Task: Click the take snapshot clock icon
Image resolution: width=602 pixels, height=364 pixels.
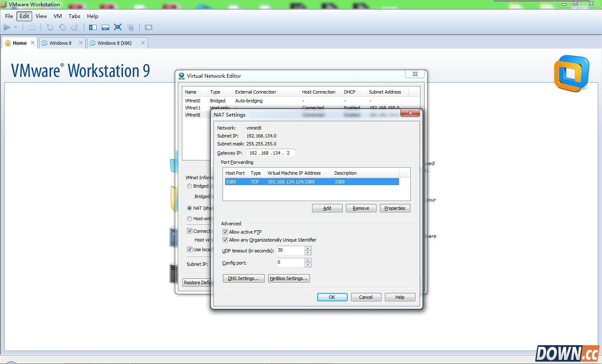Action: (50, 28)
